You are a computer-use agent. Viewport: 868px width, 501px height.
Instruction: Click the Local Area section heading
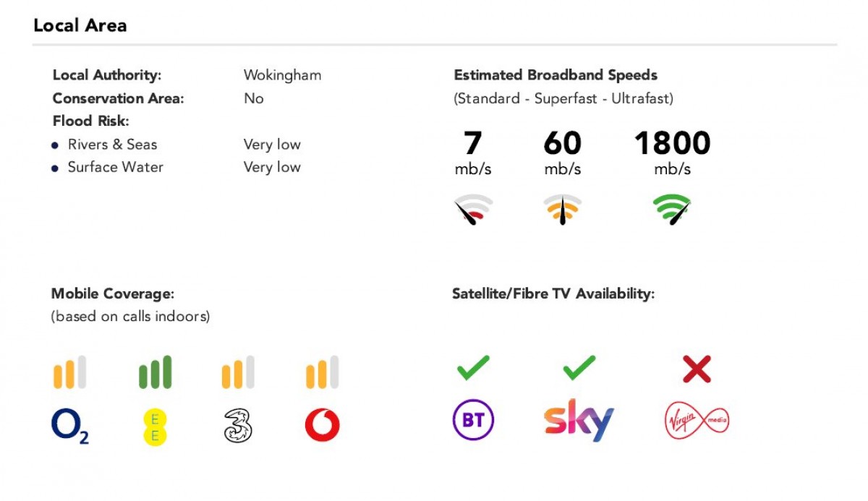pyautogui.click(x=80, y=25)
